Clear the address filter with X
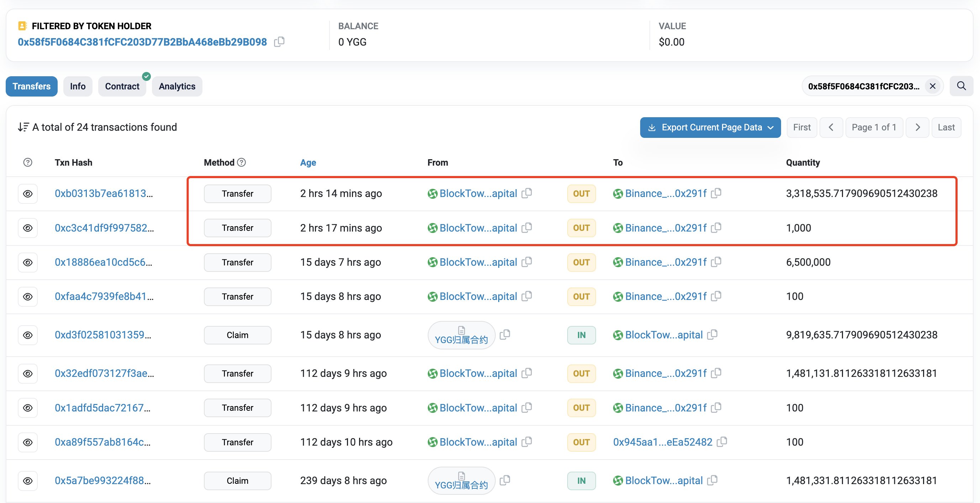 point(932,87)
